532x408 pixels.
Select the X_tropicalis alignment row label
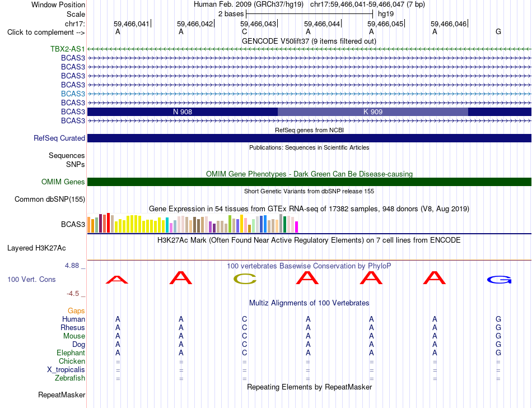(x=66, y=370)
